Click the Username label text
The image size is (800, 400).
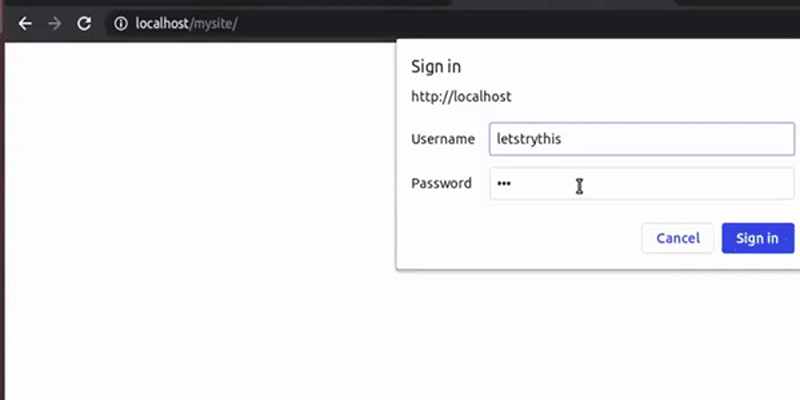coord(442,139)
